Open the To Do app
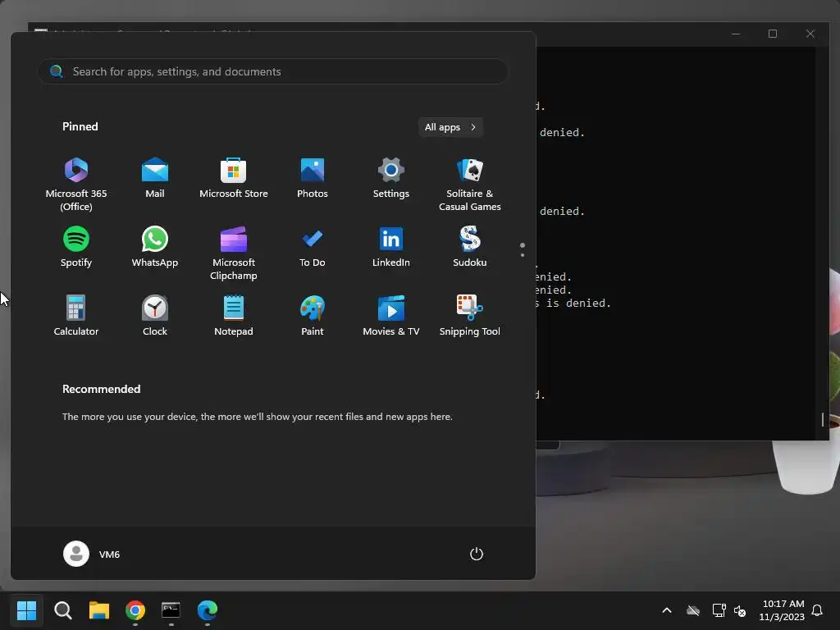 click(313, 246)
